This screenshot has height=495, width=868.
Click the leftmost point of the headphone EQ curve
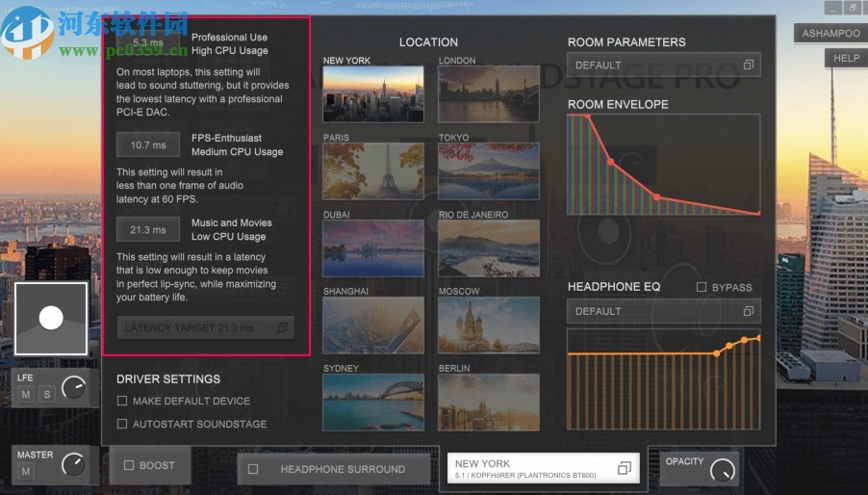[717, 353]
